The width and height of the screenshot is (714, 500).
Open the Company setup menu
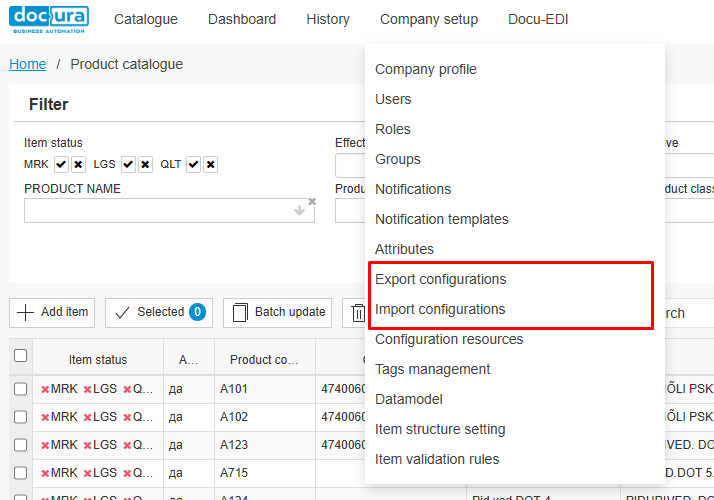coord(428,19)
